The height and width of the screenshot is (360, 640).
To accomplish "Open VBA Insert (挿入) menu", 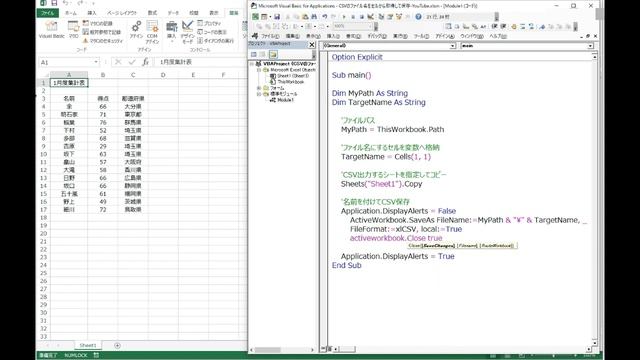I will pos(333,36).
